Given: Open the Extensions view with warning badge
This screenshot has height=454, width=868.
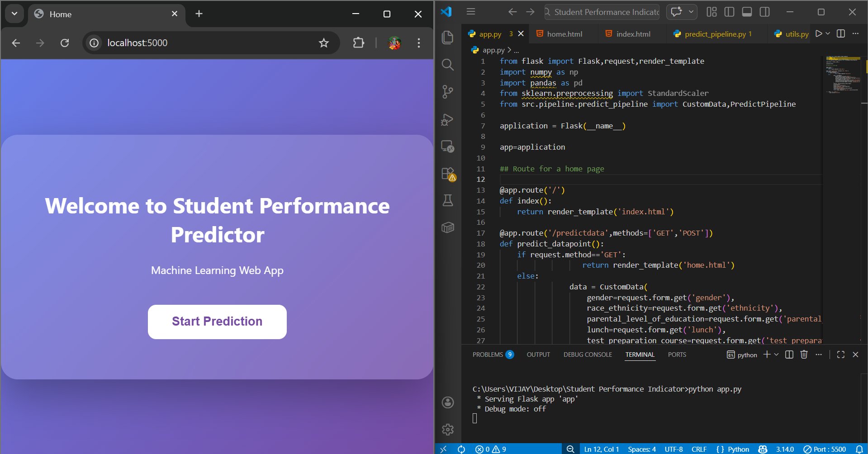Looking at the screenshot, I should click(448, 174).
